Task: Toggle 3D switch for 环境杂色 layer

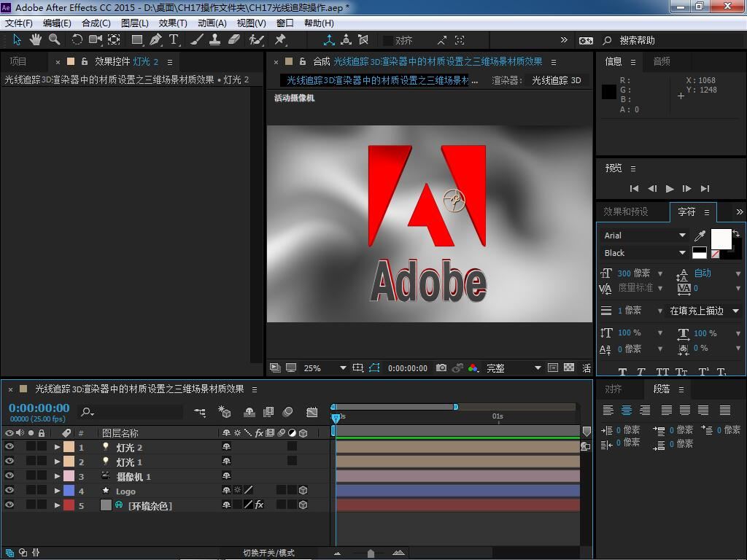Action: click(x=303, y=505)
